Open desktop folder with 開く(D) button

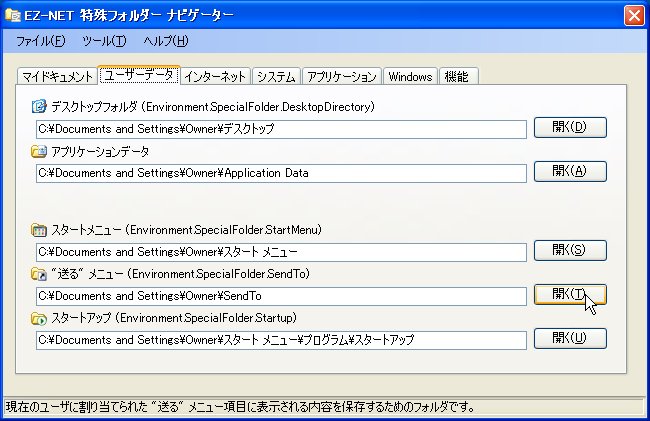[570, 127]
